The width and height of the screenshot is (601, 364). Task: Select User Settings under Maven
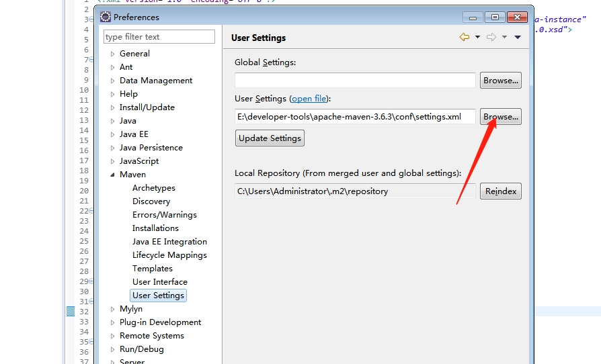[158, 295]
